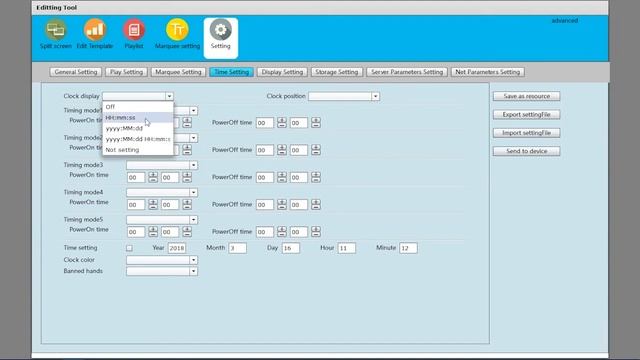
Task: Open the Playlist tool
Action: pos(134,34)
